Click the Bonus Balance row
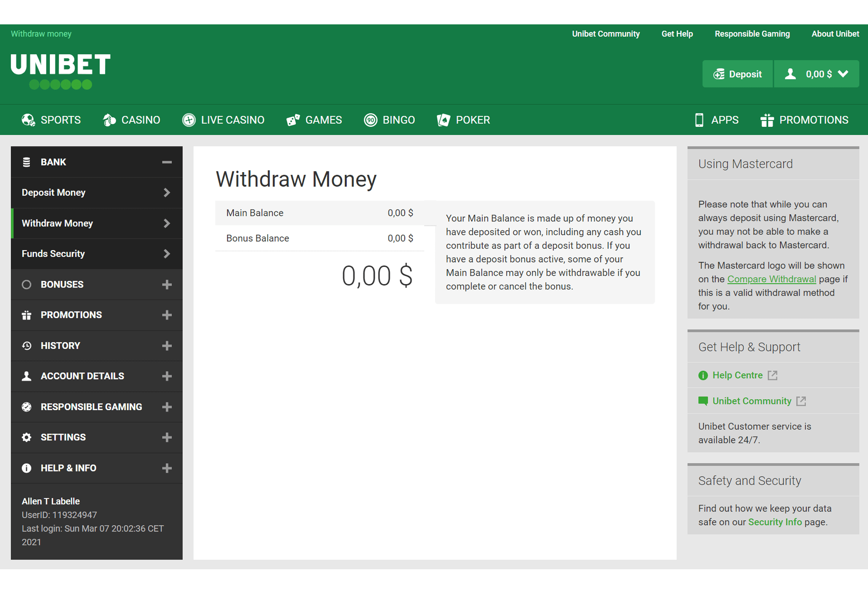Viewport: 868px width, 594px height. click(x=319, y=238)
